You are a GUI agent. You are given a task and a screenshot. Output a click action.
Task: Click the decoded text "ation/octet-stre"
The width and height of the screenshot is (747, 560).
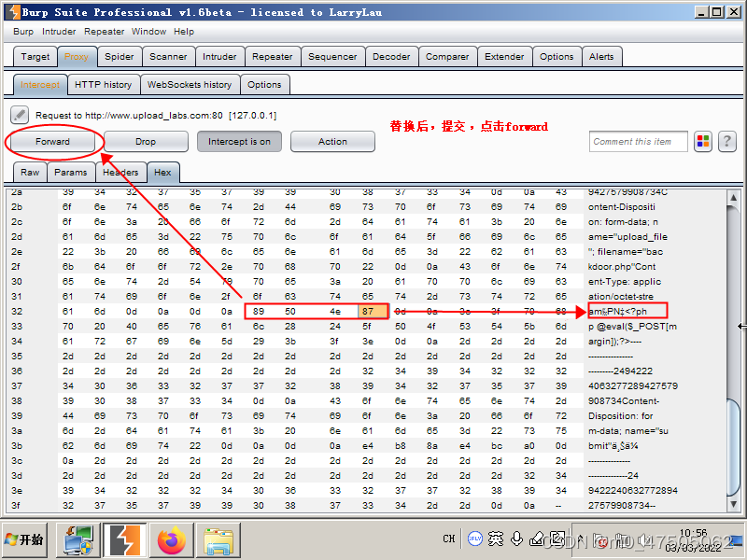(x=621, y=297)
